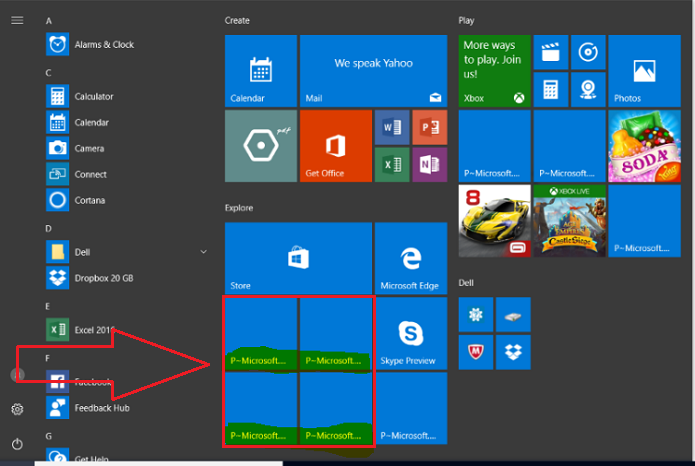The width and height of the screenshot is (695, 466).
Task: Open Feedback Hub app
Action: pos(88,408)
